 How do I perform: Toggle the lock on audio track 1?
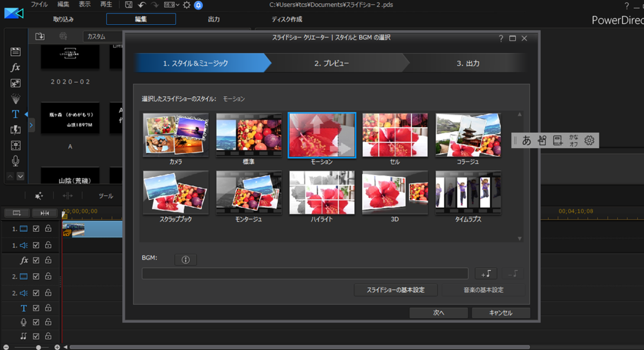click(48, 245)
